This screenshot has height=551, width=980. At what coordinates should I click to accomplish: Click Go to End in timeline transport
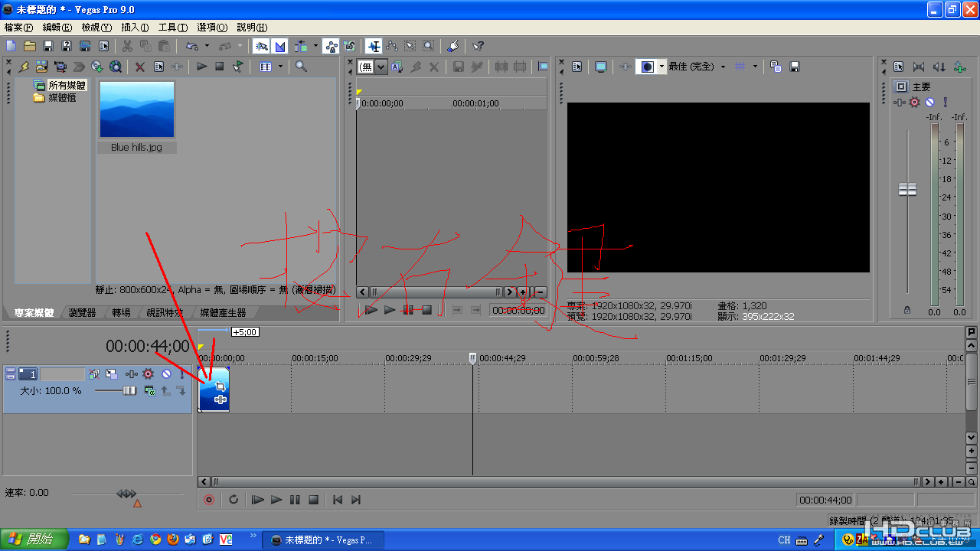356,500
